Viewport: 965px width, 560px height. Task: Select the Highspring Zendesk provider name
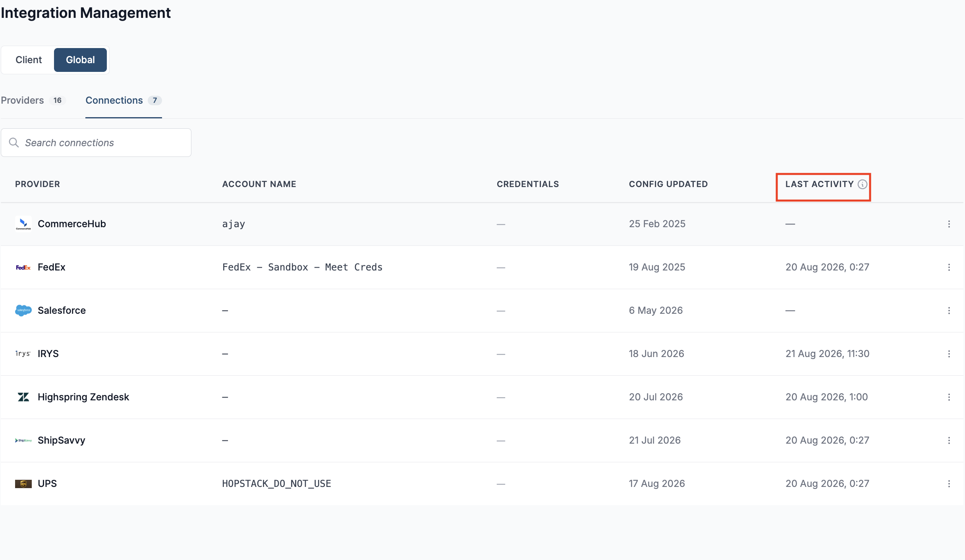[x=83, y=397]
